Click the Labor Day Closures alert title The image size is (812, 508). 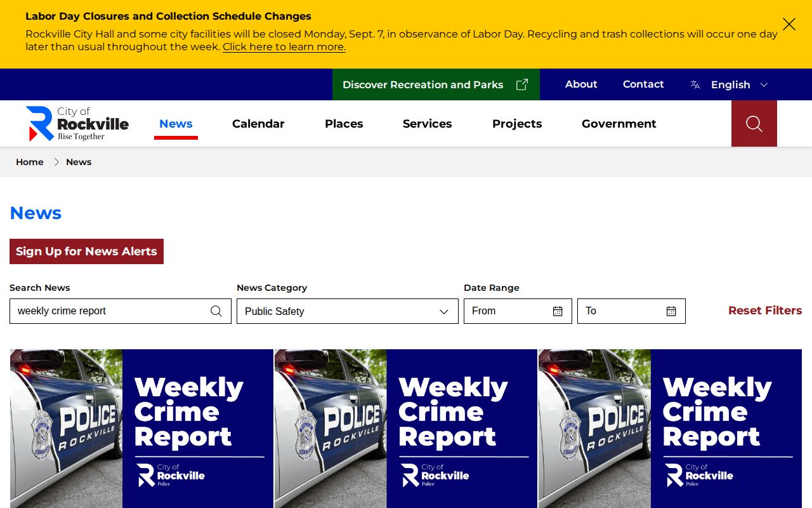tap(168, 17)
